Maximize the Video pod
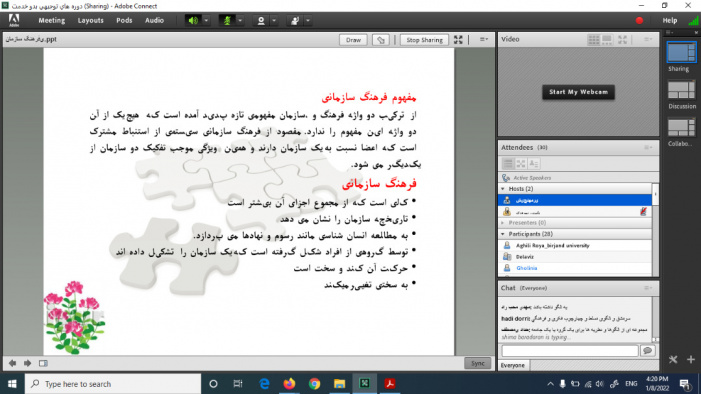 tap(622, 39)
